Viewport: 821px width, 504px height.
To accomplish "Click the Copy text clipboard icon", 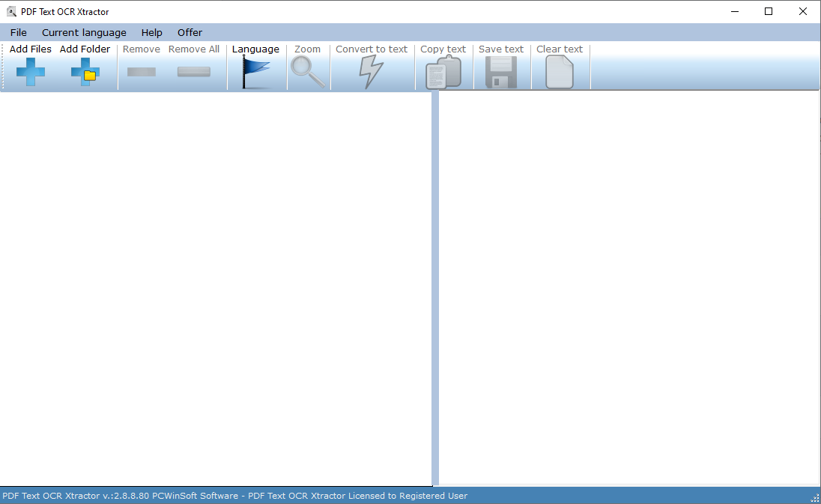I will coord(443,73).
